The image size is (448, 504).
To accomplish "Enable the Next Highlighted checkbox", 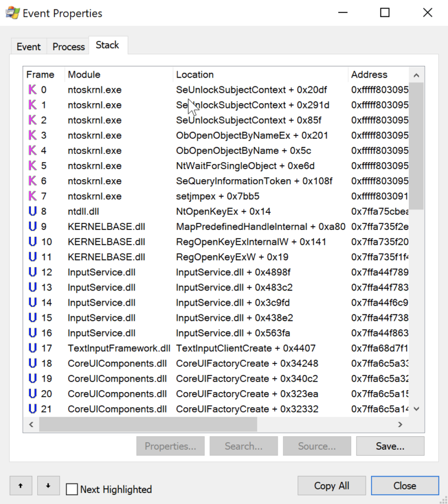I will click(72, 489).
